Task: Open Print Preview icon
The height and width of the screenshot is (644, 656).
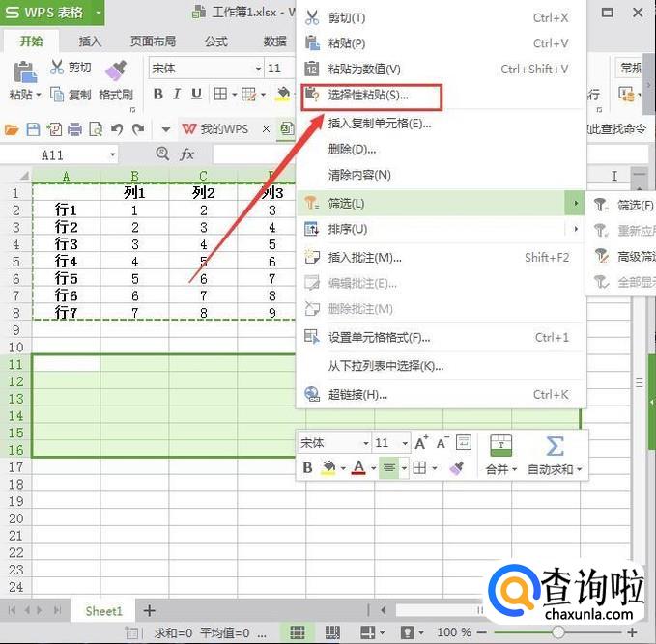Action: 96,129
